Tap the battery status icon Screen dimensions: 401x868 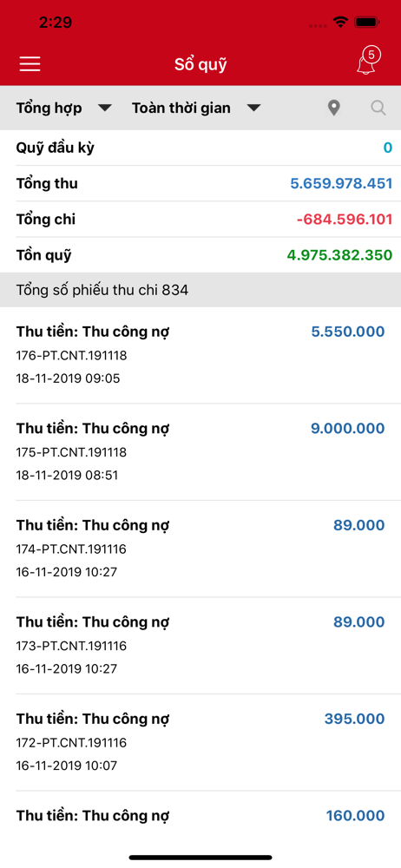[366, 23]
